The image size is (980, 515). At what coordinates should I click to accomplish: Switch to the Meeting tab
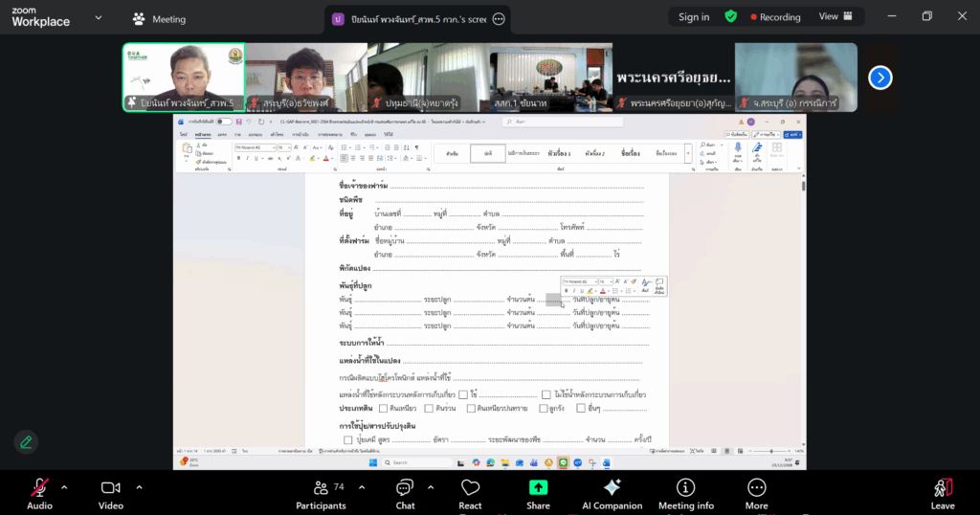[x=159, y=19]
